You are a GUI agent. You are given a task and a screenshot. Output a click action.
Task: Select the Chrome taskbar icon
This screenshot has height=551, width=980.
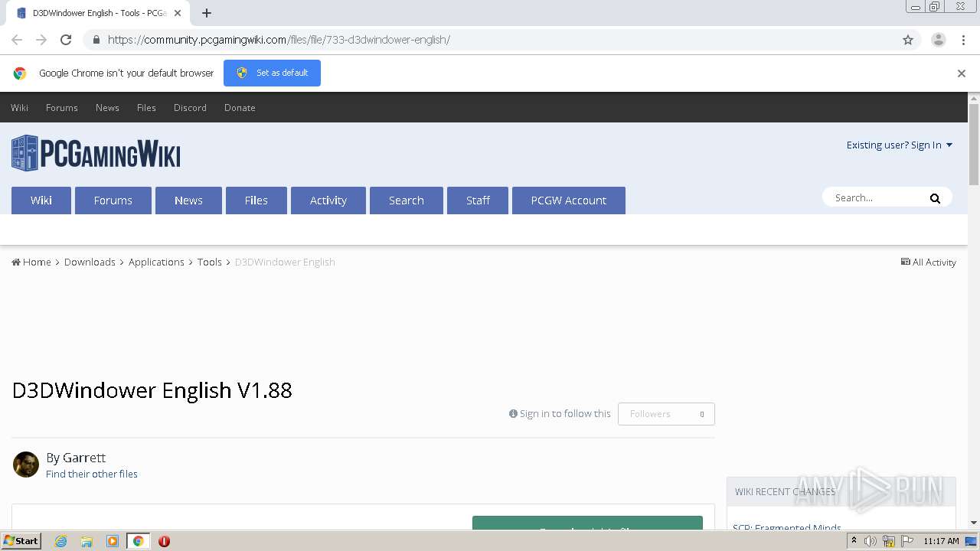pos(138,541)
